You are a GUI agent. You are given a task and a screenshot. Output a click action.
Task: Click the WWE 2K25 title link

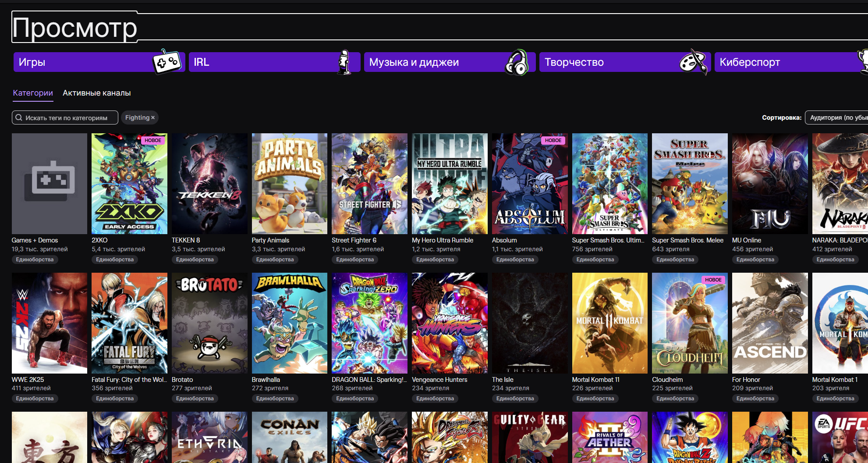pos(28,380)
